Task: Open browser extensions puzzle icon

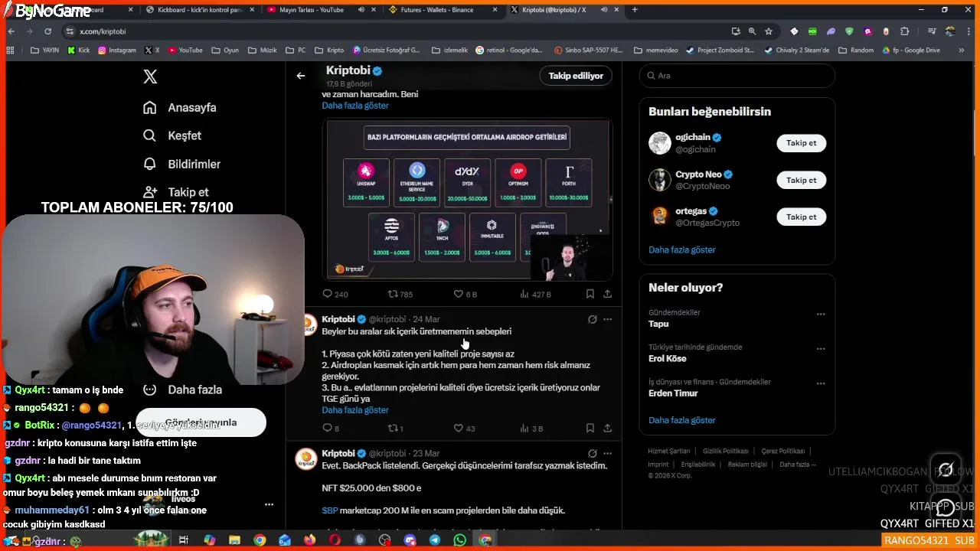Action: click(905, 31)
